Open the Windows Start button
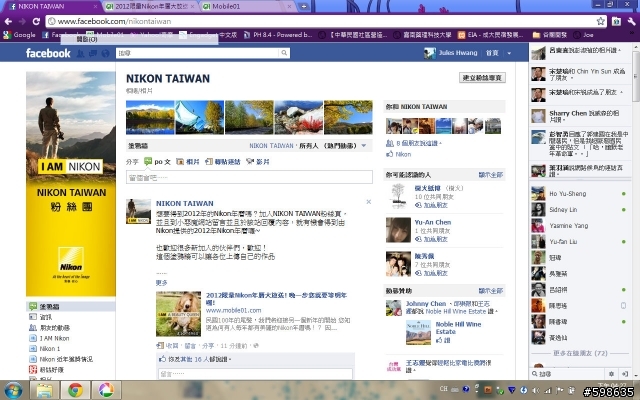This screenshot has height=400, width=640. point(13,390)
